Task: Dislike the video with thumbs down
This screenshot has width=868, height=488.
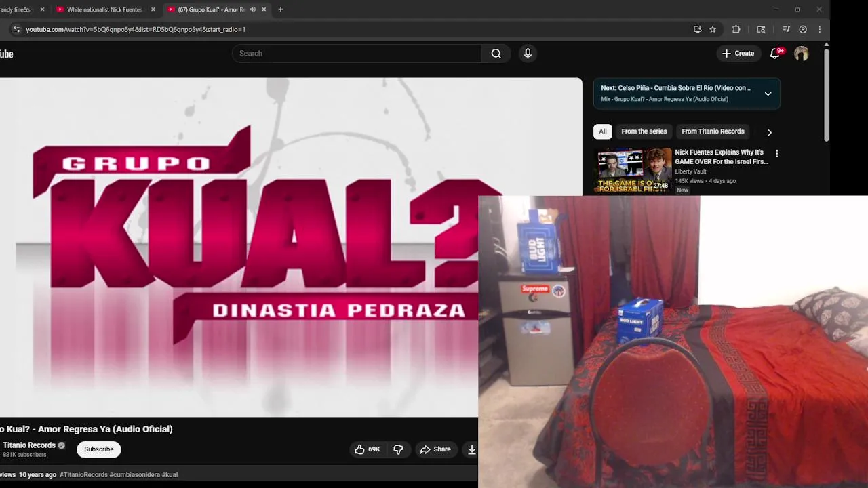Action: coord(398,449)
